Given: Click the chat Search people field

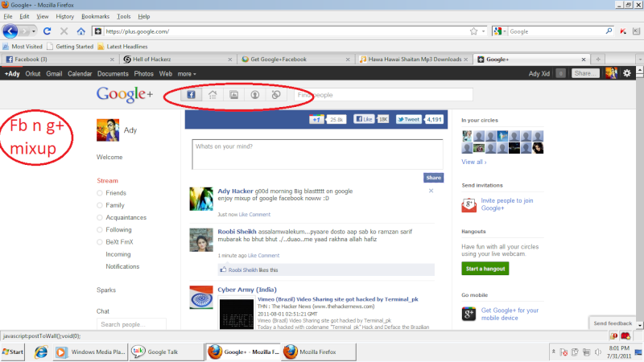Looking at the screenshot, I should [x=131, y=324].
